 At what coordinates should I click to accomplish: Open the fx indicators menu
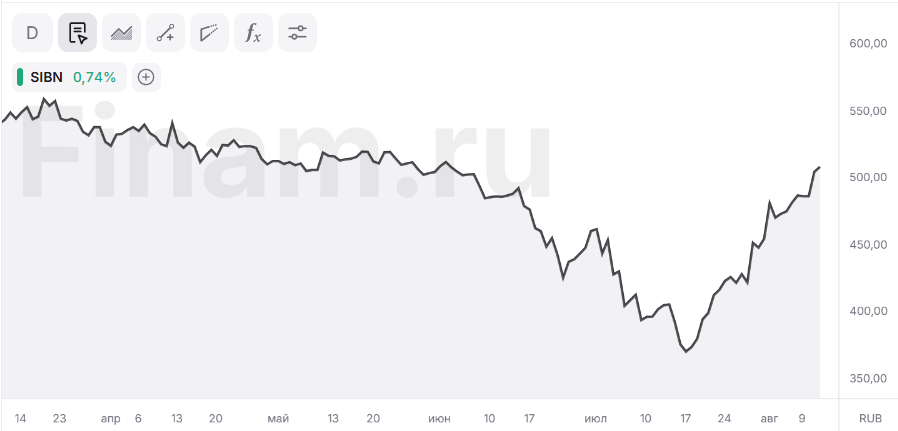(253, 33)
